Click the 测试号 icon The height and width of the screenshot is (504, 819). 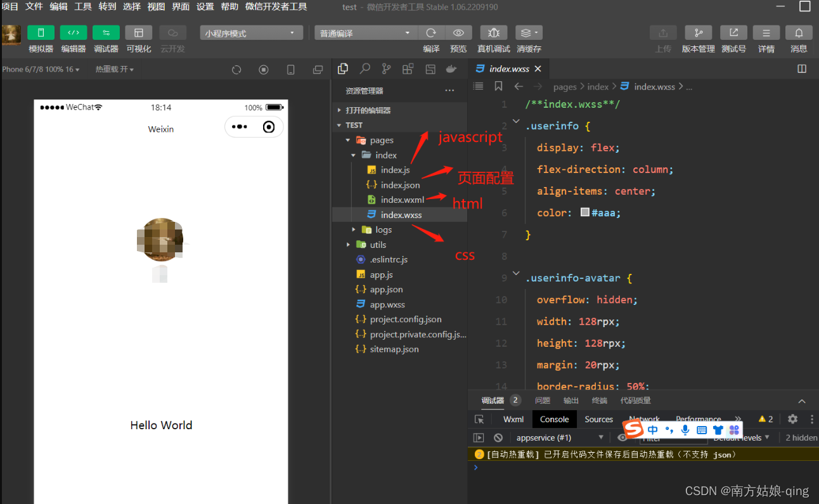coord(733,33)
